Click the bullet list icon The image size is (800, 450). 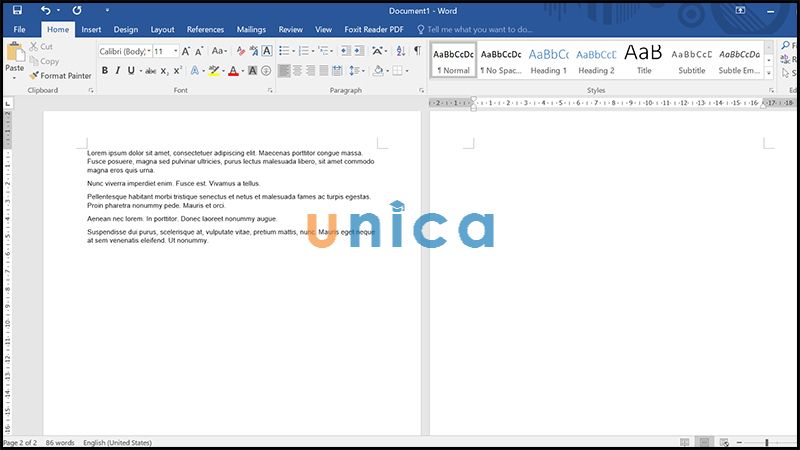click(285, 50)
